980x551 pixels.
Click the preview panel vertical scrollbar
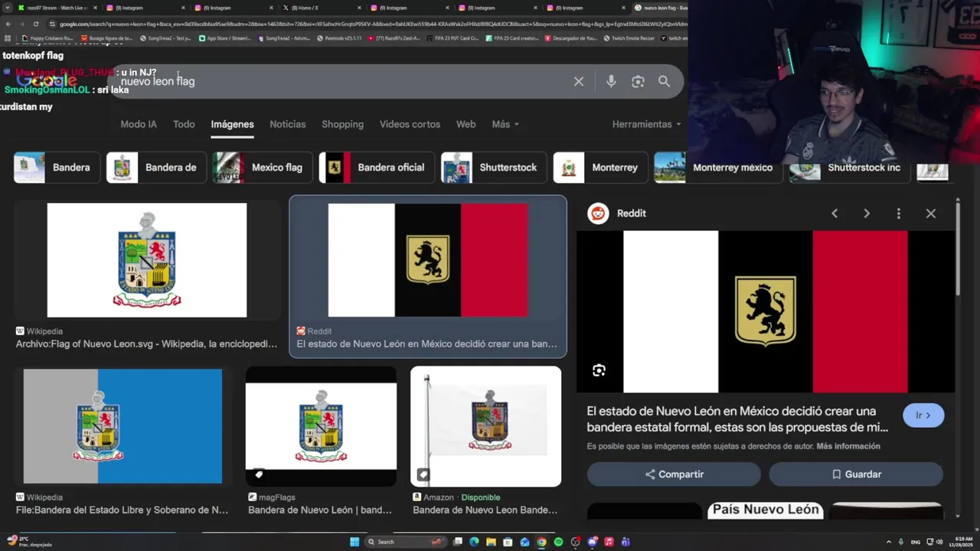click(958, 249)
